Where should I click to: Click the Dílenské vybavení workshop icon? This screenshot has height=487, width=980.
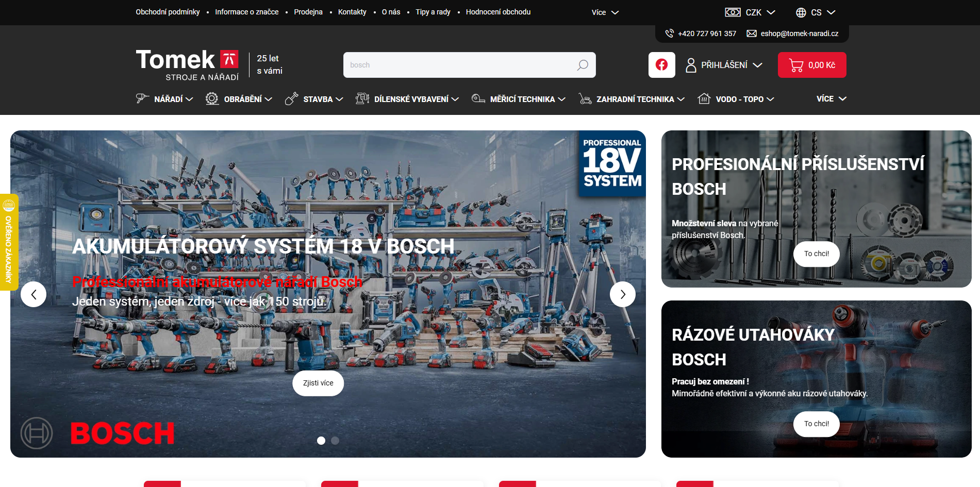(362, 98)
